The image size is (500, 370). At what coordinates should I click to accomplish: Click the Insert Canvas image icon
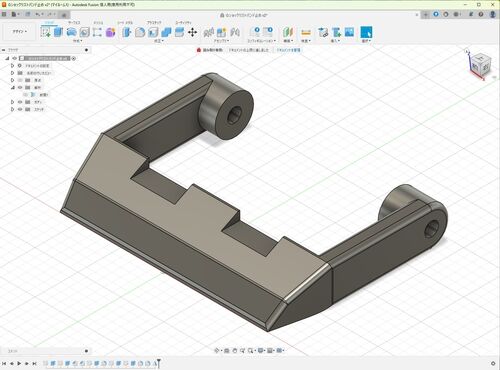click(x=349, y=32)
